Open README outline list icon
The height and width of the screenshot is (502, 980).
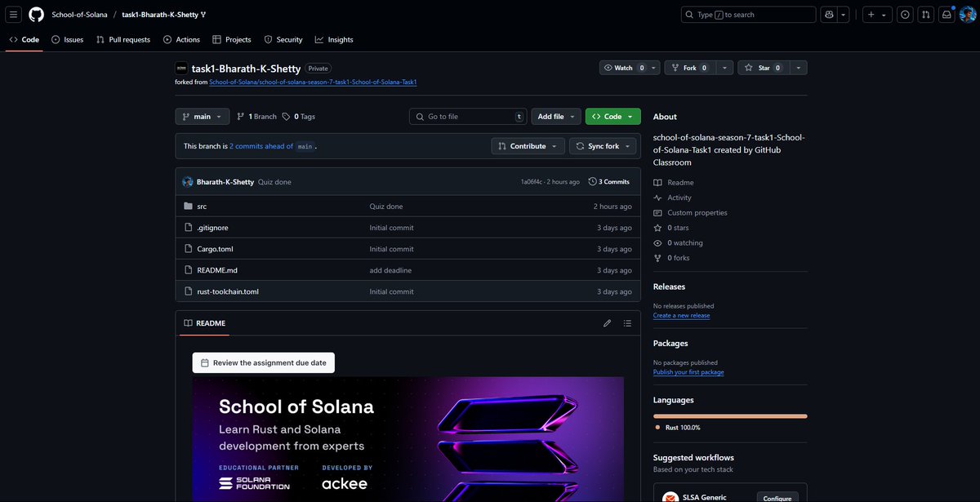[627, 323]
